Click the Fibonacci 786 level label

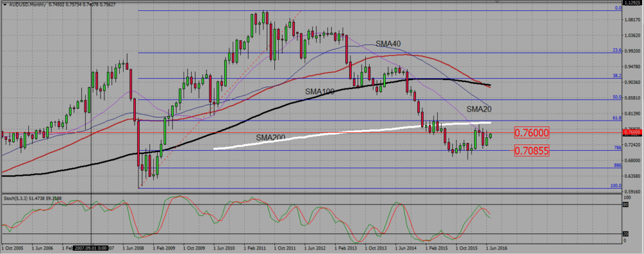pos(618,148)
